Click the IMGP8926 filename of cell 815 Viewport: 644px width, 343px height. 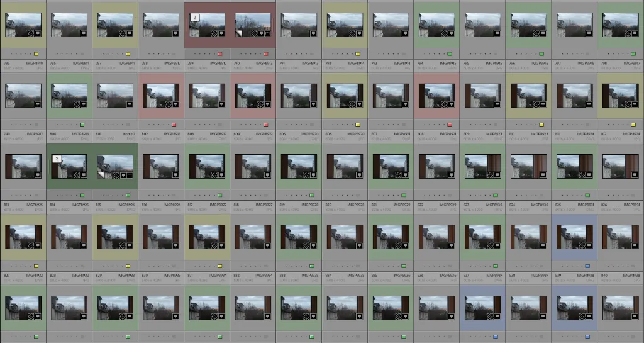click(x=127, y=205)
